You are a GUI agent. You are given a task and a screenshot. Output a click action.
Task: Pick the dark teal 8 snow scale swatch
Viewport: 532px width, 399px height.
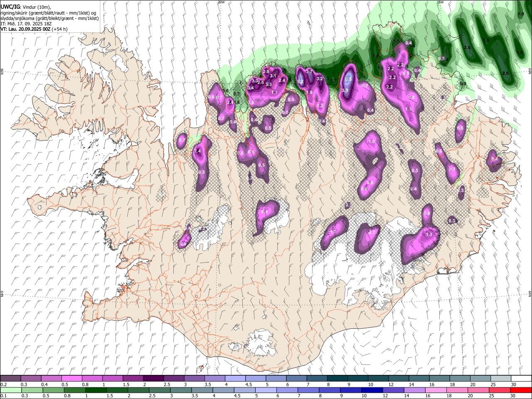(x=337, y=379)
